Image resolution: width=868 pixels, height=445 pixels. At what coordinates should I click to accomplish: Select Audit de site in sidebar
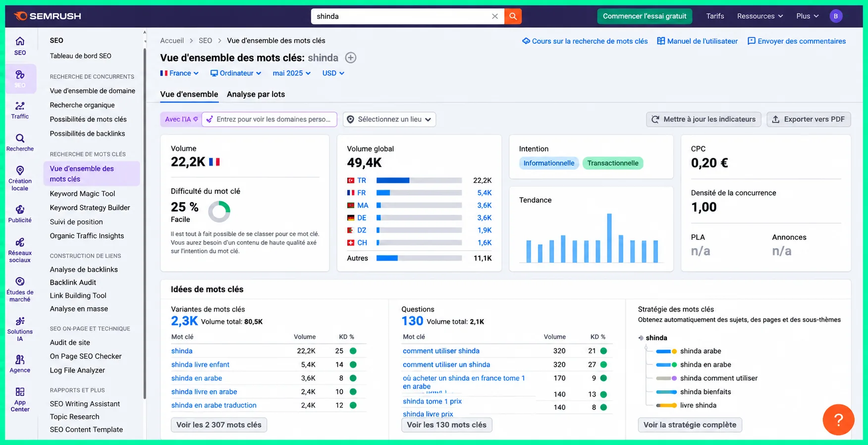(70, 342)
